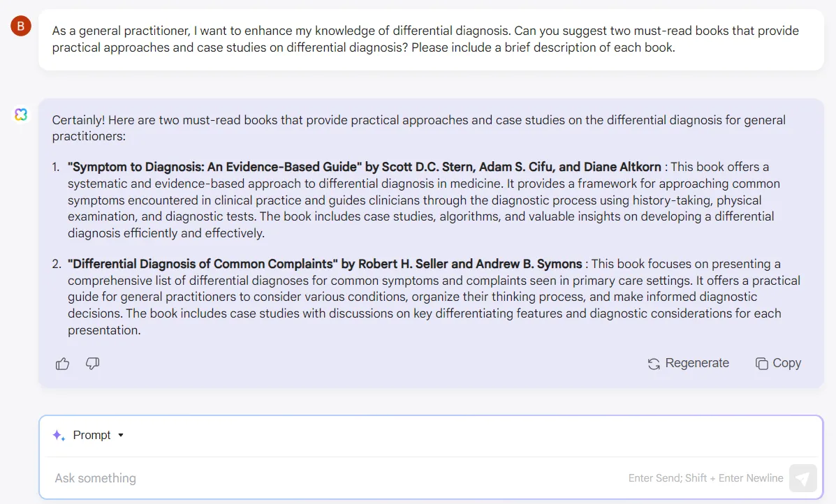Click the user's question message bubble

point(432,39)
